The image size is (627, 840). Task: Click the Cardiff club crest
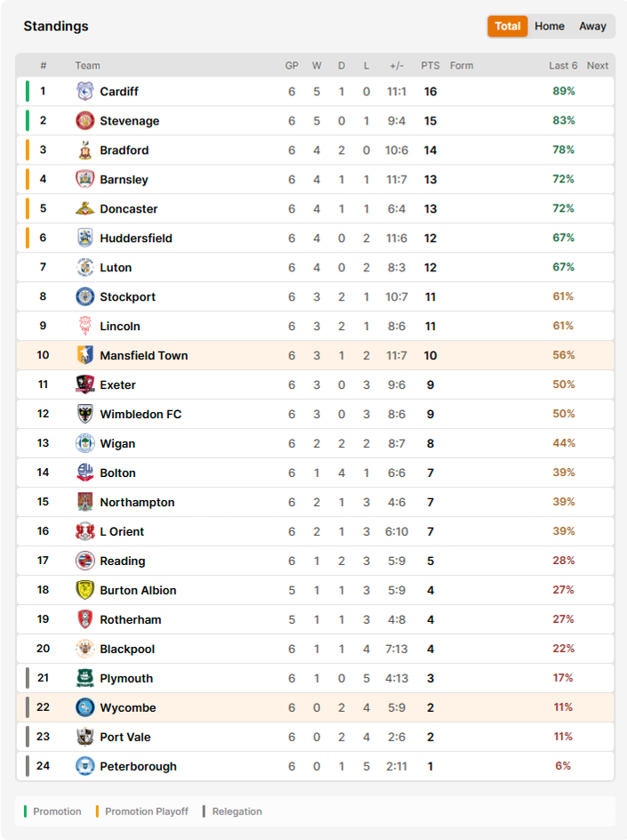[x=84, y=91]
